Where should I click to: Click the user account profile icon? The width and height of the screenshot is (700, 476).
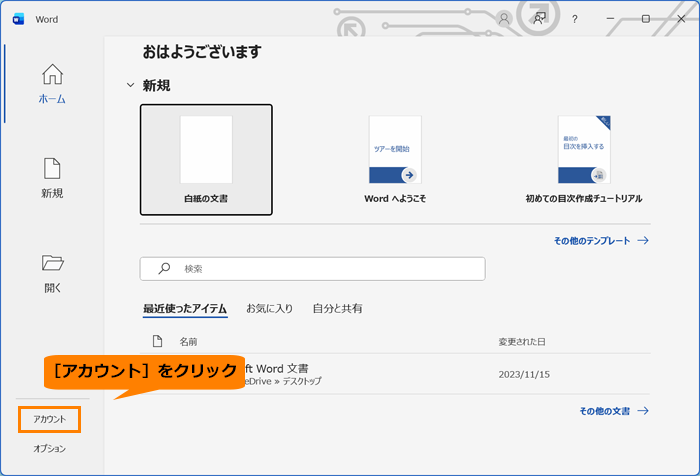click(503, 18)
